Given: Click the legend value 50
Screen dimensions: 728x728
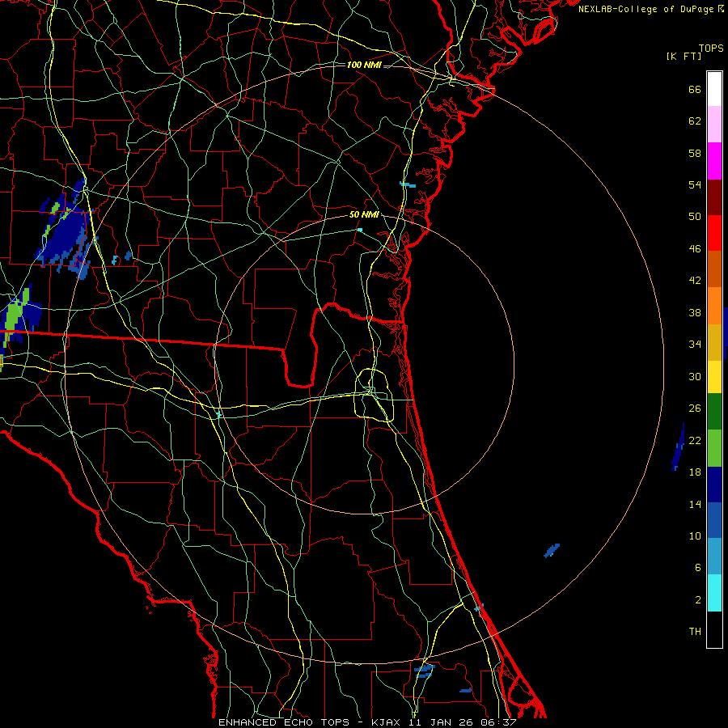Looking at the screenshot, I should 695,217.
